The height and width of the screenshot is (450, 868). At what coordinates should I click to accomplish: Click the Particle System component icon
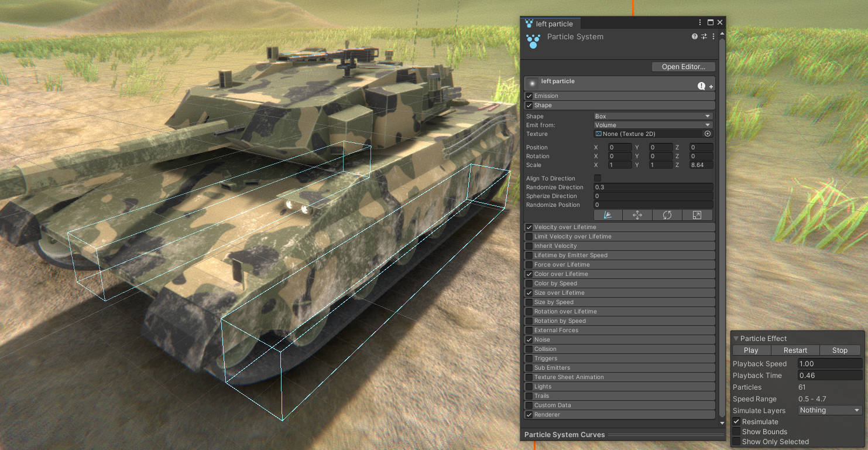(x=533, y=41)
